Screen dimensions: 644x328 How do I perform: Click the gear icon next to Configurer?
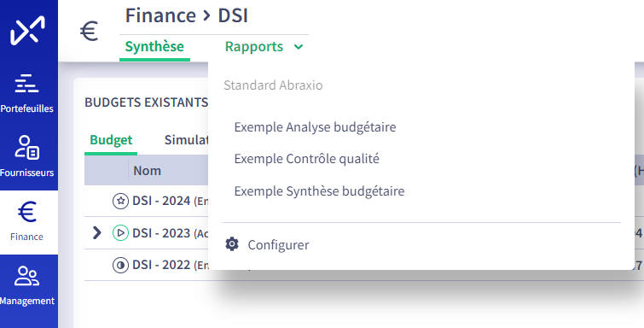click(232, 244)
